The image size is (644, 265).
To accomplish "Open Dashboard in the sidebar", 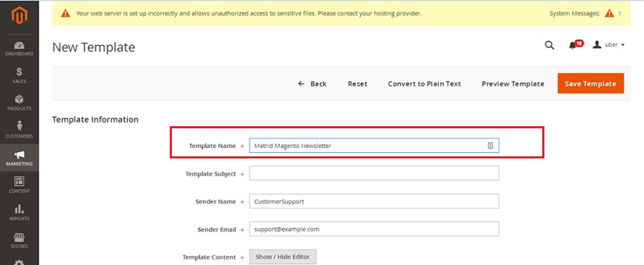I will 20,49.
